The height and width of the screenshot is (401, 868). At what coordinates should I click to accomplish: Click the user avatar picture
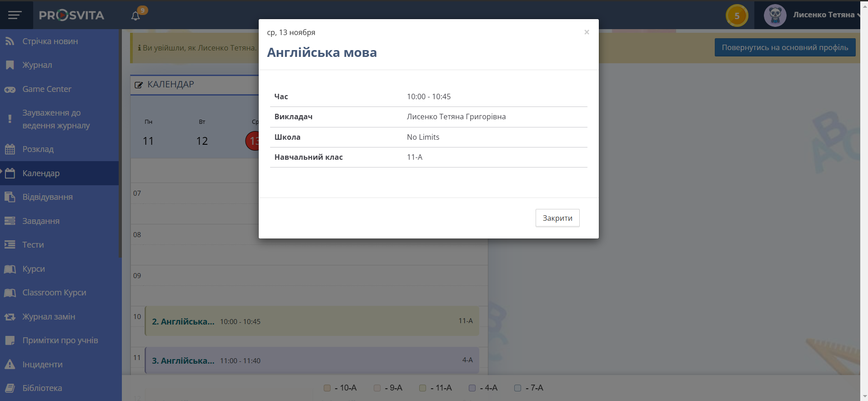coord(775,15)
